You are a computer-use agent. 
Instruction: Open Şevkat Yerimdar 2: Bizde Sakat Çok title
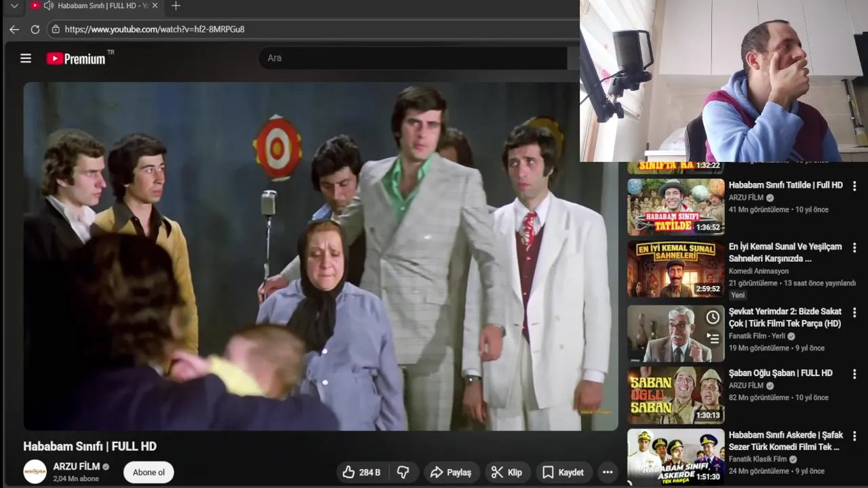coord(785,317)
